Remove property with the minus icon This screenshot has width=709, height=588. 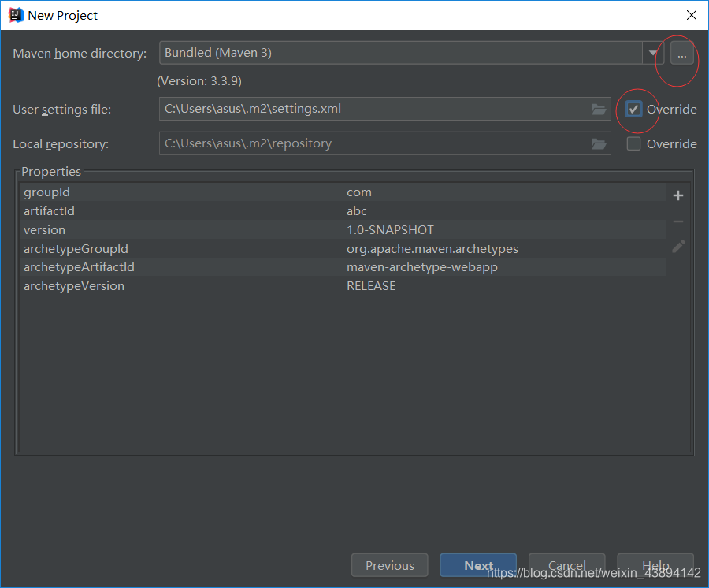pos(677,221)
